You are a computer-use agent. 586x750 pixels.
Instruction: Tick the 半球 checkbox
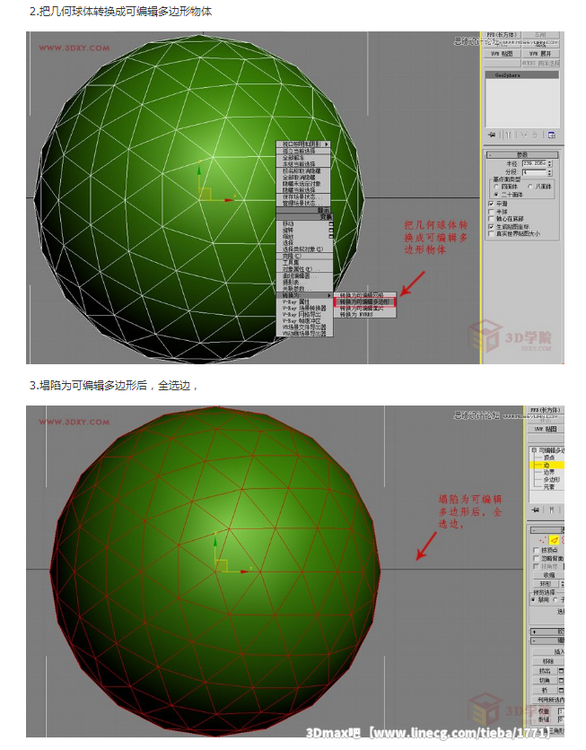(x=491, y=211)
